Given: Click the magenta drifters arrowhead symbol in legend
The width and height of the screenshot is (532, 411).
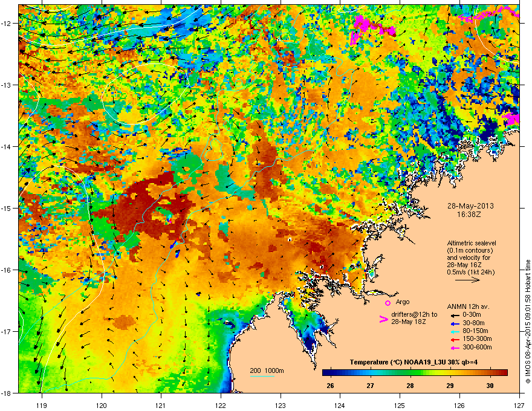Looking at the screenshot, I should pyautogui.click(x=383, y=319).
